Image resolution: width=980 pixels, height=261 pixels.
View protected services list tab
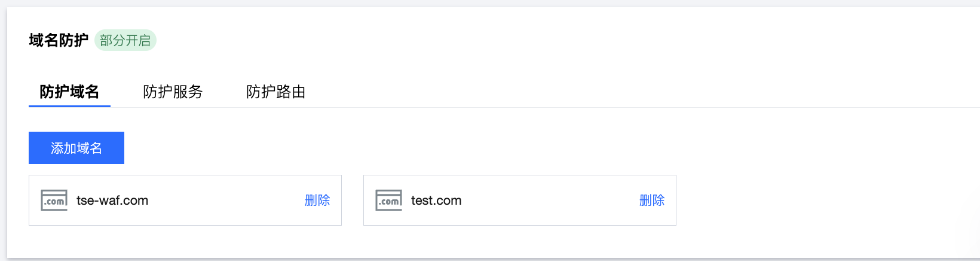pos(173,92)
